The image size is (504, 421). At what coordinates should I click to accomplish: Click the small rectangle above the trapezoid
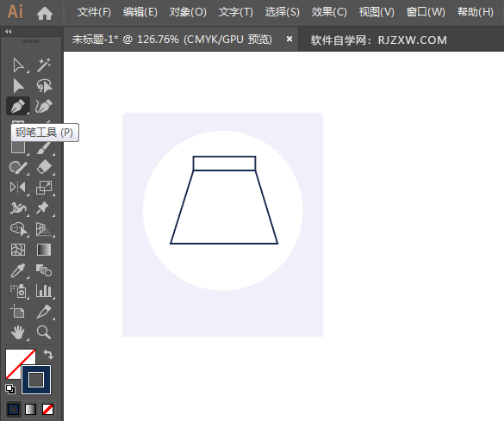(224, 163)
